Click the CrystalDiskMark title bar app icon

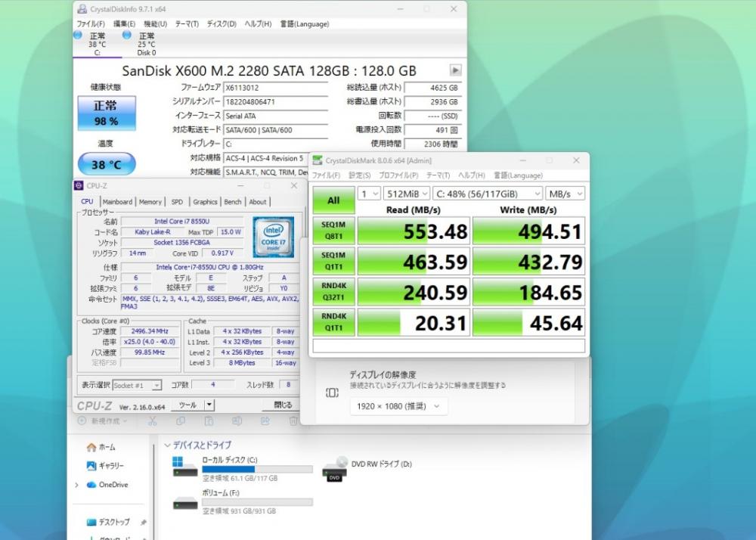pyautogui.click(x=318, y=160)
